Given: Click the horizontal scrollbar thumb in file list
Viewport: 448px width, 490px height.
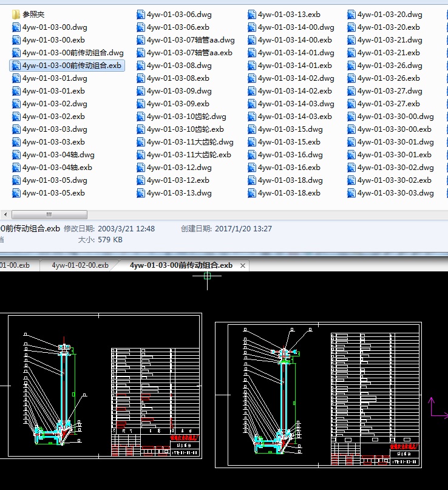Looking at the screenshot, I should [49, 215].
